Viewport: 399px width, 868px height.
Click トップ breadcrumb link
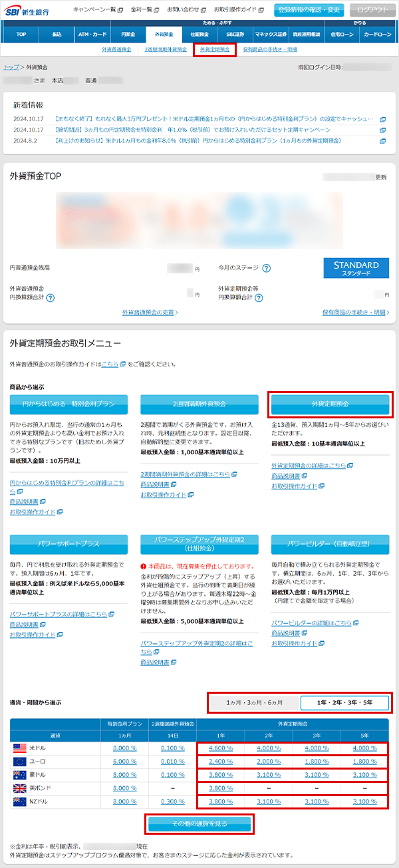tap(11, 67)
